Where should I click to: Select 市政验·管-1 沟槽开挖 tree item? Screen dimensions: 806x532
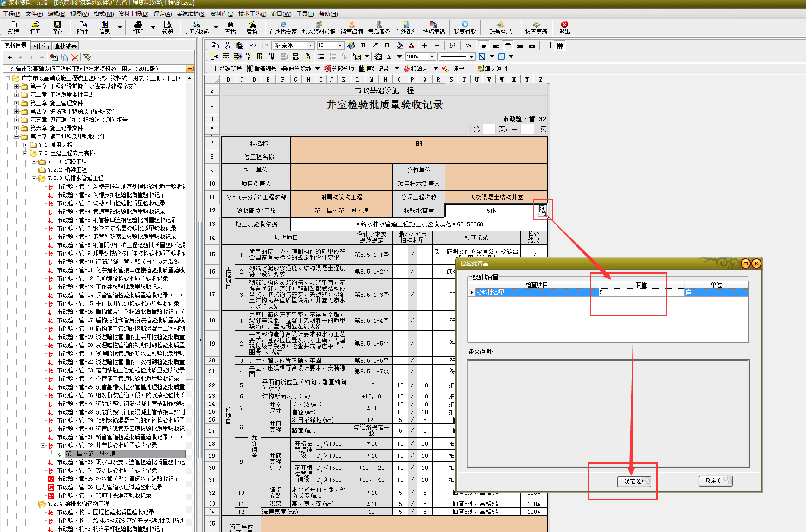[120, 187]
